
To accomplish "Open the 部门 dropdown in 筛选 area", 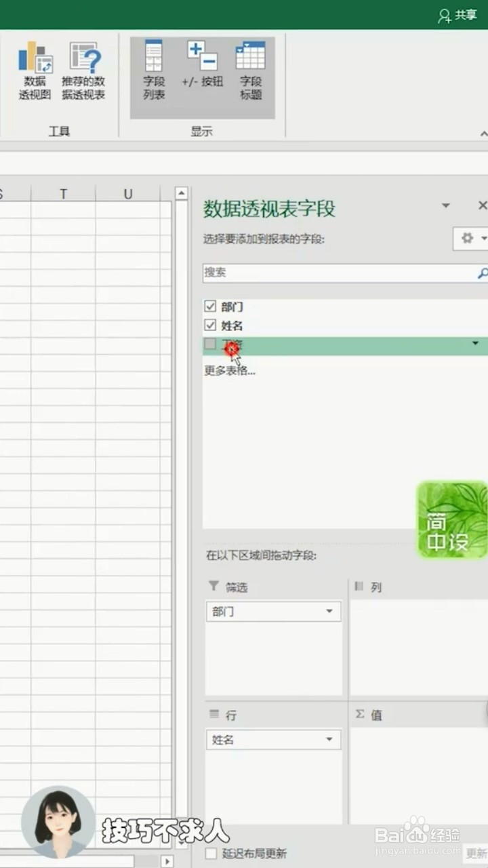I will point(329,612).
